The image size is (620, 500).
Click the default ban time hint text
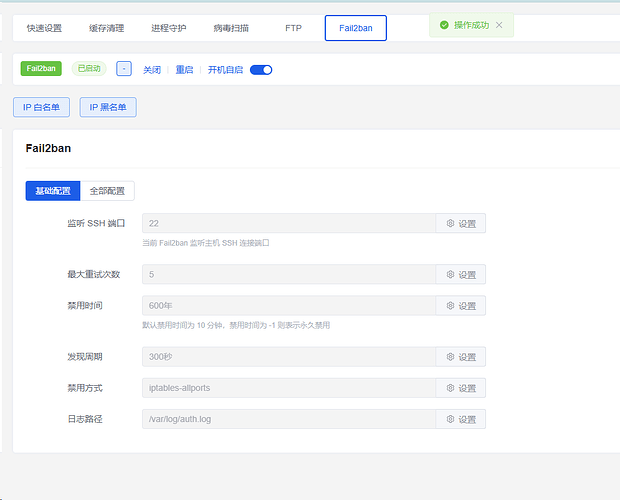(236, 325)
